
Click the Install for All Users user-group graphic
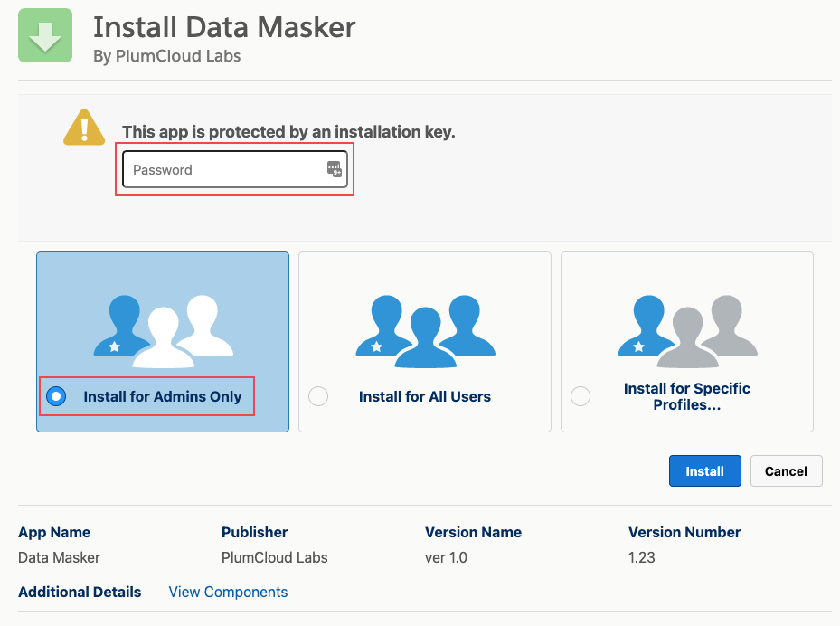click(x=424, y=330)
